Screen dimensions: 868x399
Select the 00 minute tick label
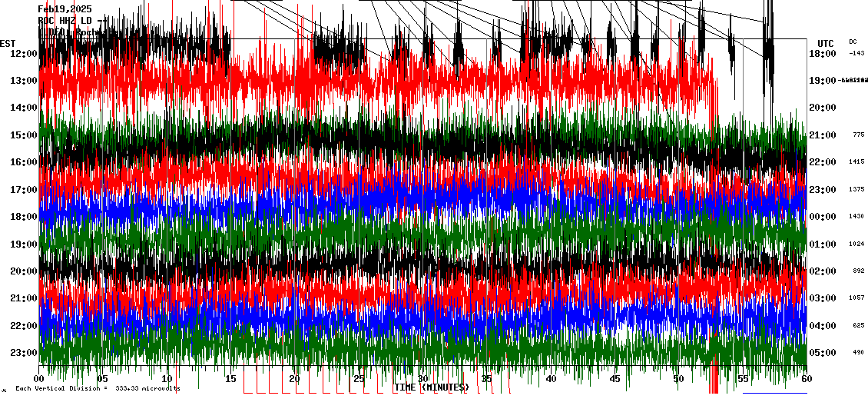coord(40,379)
